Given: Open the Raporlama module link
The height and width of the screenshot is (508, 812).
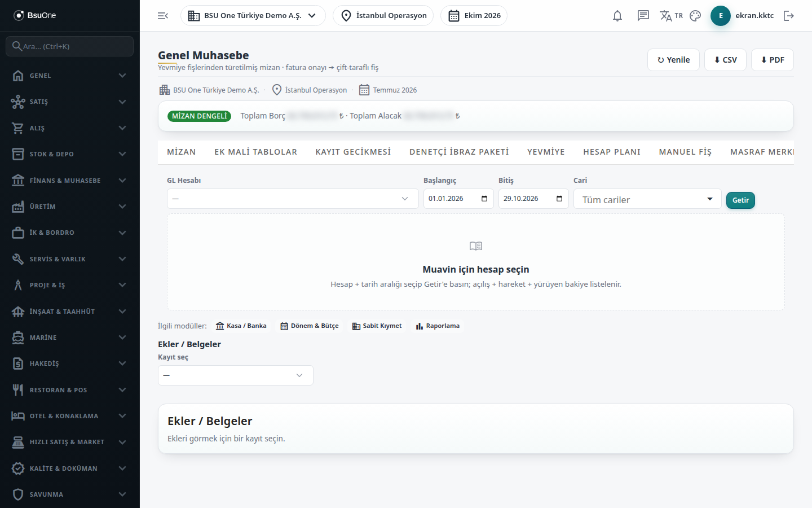Looking at the screenshot, I should [x=438, y=326].
